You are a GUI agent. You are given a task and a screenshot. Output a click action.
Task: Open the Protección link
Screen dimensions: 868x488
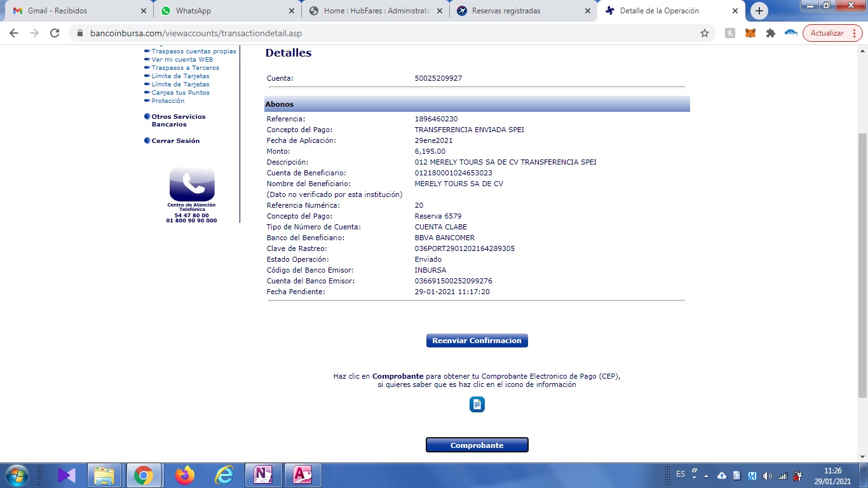[168, 101]
